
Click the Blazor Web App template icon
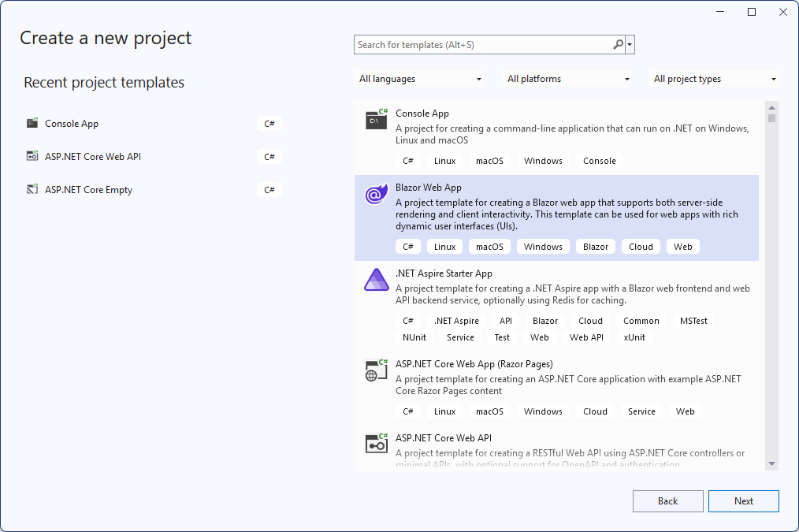pyautogui.click(x=376, y=193)
